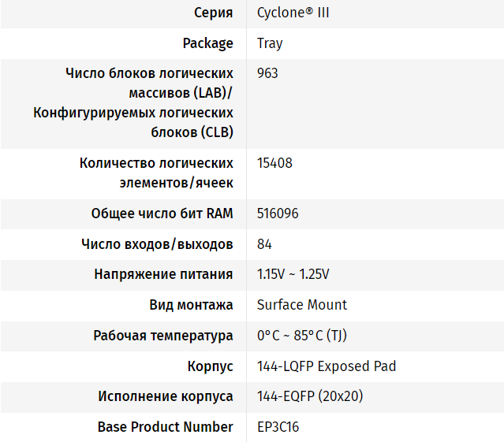Click the "Вид монтажа" label
Image resolution: width=504 pixels, height=442 pixels.
191,305
